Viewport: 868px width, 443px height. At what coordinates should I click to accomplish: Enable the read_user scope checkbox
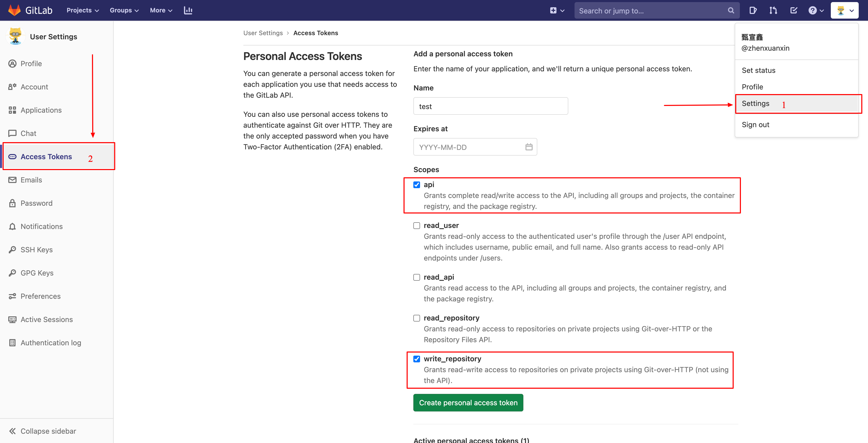point(417,225)
